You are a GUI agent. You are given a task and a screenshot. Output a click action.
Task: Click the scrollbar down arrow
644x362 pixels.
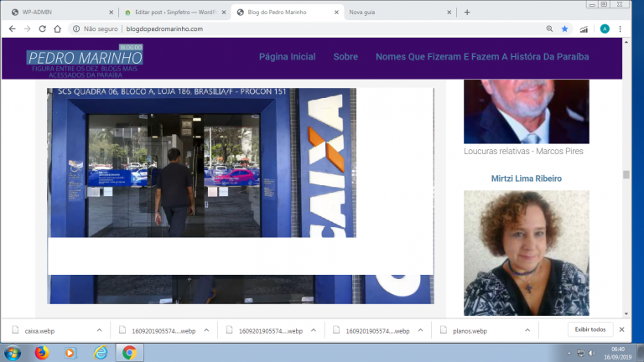(x=626, y=314)
